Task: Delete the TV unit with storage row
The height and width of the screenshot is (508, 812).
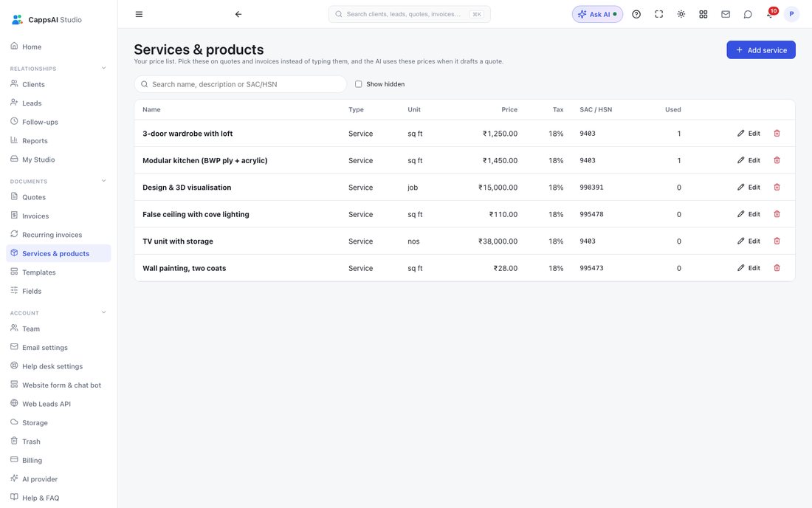Action: 777,241
